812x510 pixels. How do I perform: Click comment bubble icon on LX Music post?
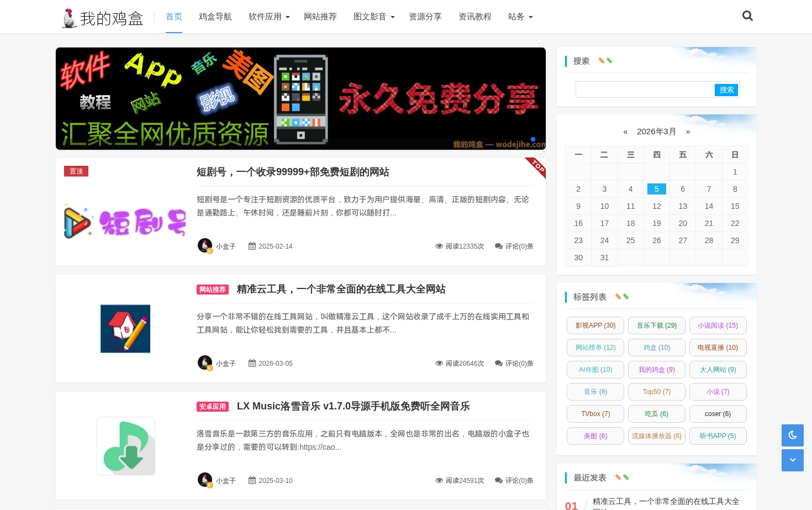[499, 481]
